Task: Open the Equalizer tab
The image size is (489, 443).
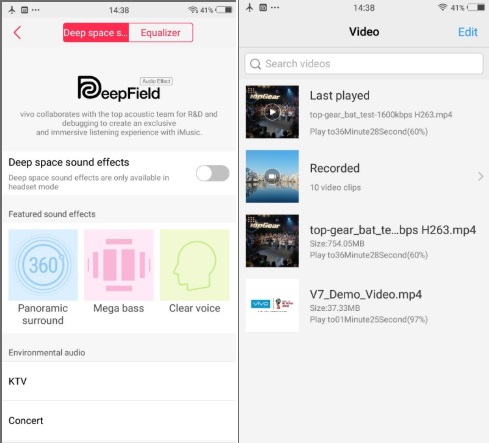Action: [161, 33]
